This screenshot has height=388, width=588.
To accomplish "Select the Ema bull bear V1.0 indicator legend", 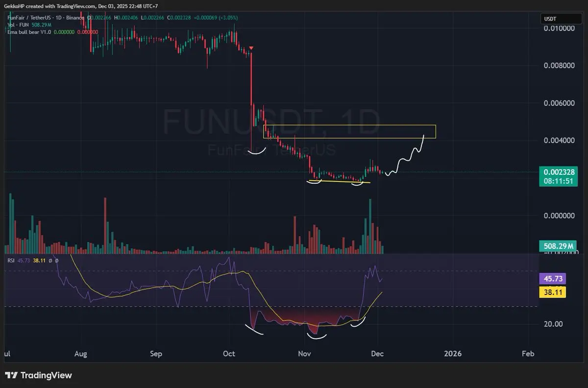I will pos(29,32).
